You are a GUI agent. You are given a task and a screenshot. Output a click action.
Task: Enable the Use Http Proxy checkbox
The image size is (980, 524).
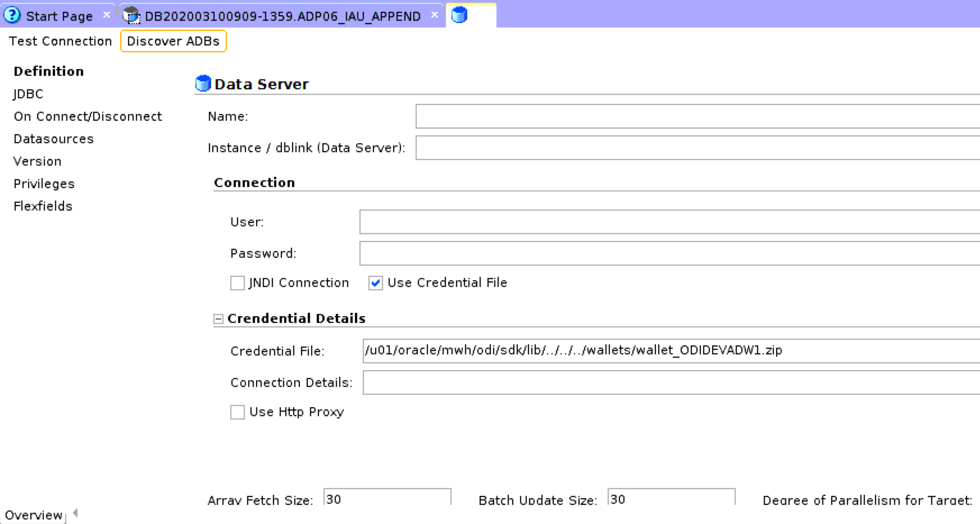[238, 412]
